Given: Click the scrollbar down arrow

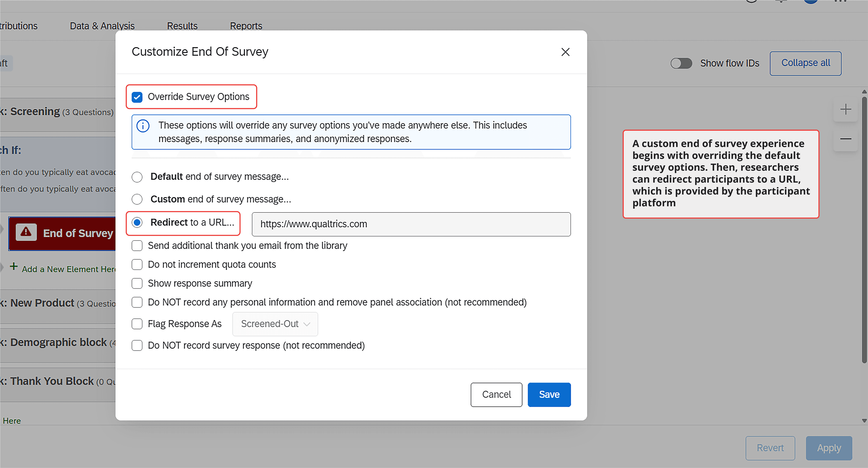Looking at the screenshot, I should (x=864, y=420).
